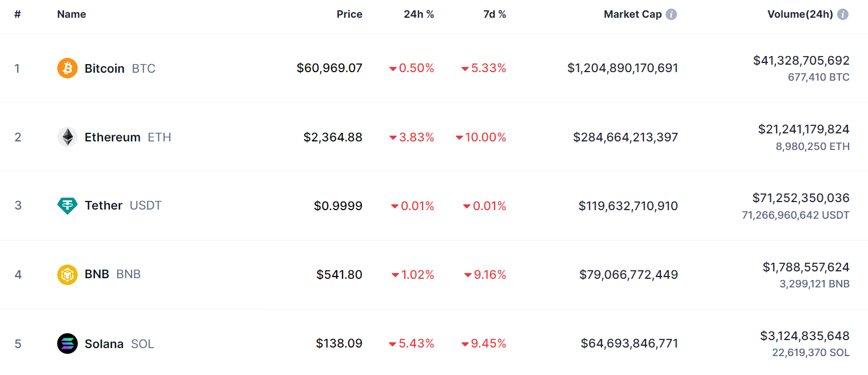This screenshot has width=868, height=375.
Task: Click the BNB logo icon
Action: pos(67,275)
